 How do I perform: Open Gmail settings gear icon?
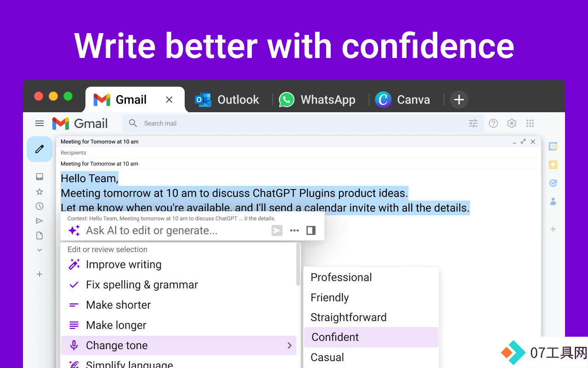(x=512, y=123)
